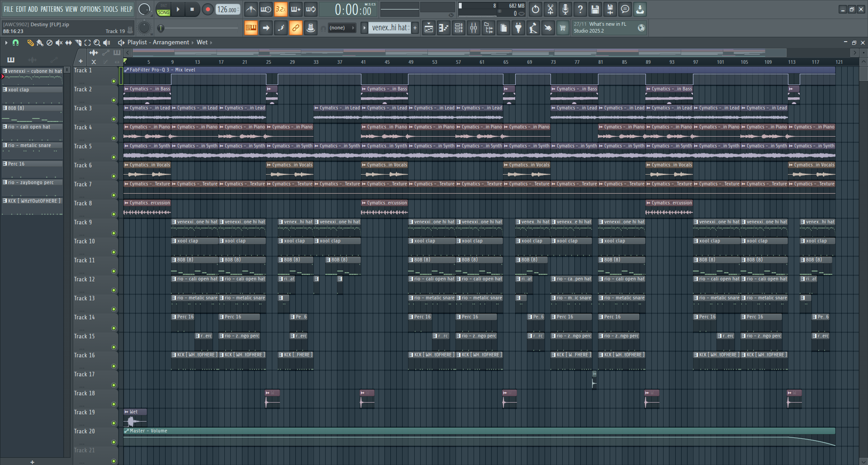Viewport: 868px width, 465px height.
Task: Open the project picker pages icon
Action: (503, 28)
